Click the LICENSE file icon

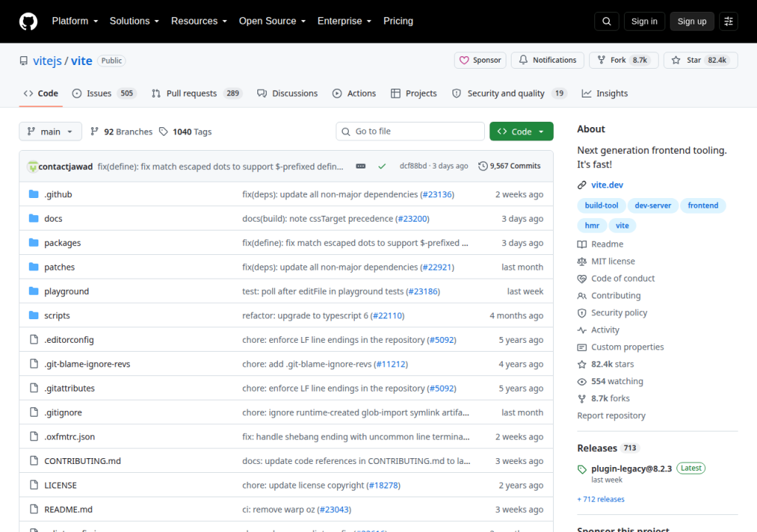tap(34, 485)
